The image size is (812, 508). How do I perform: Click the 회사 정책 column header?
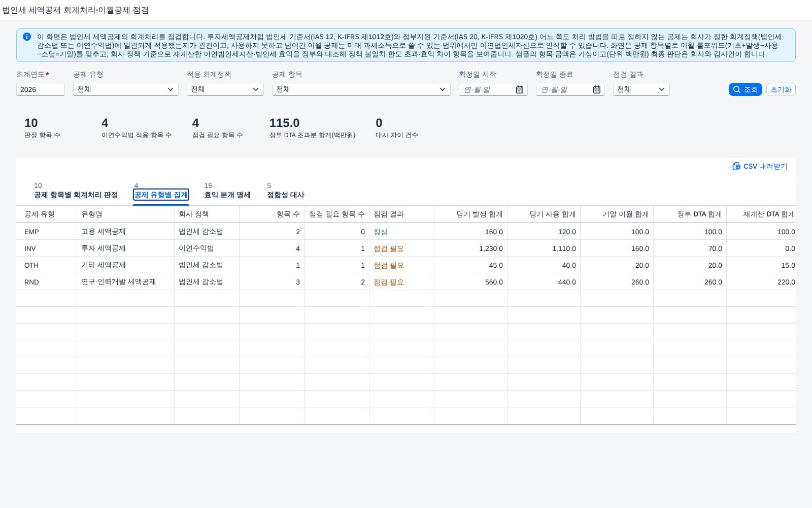207,214
